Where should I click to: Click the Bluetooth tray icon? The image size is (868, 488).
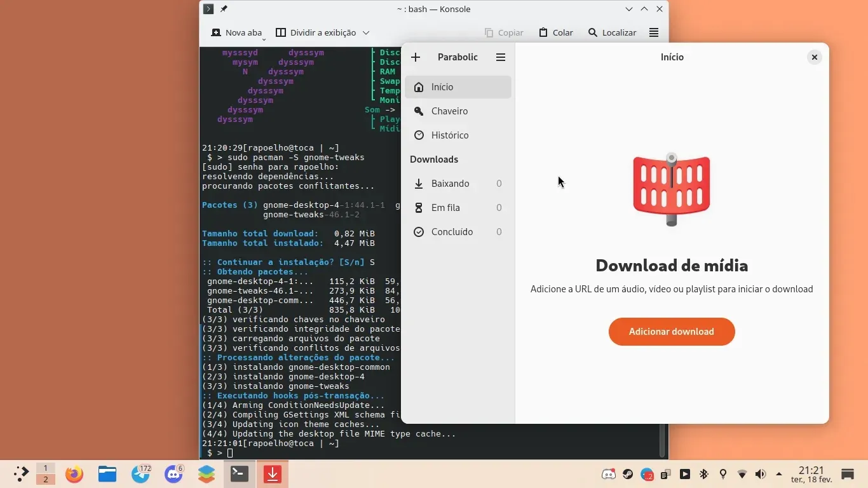704,474
